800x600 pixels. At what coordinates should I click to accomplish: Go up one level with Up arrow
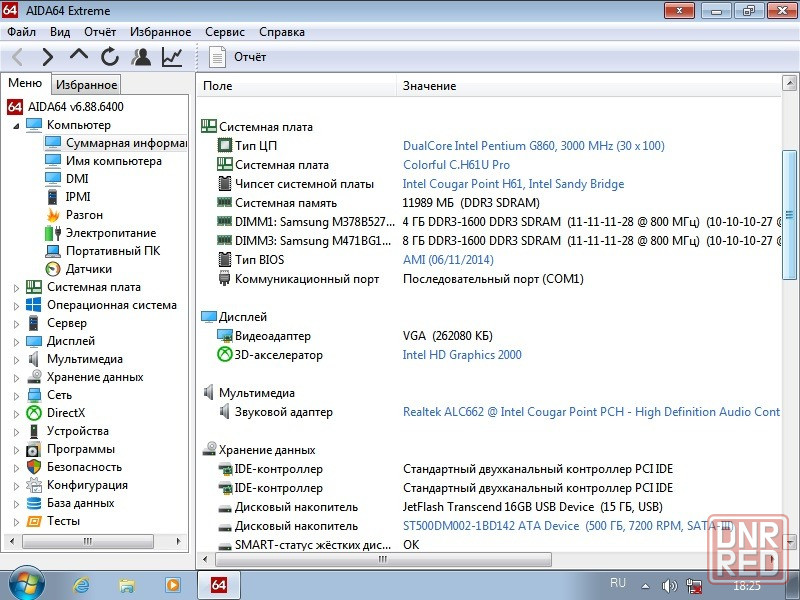pos(79,55)
